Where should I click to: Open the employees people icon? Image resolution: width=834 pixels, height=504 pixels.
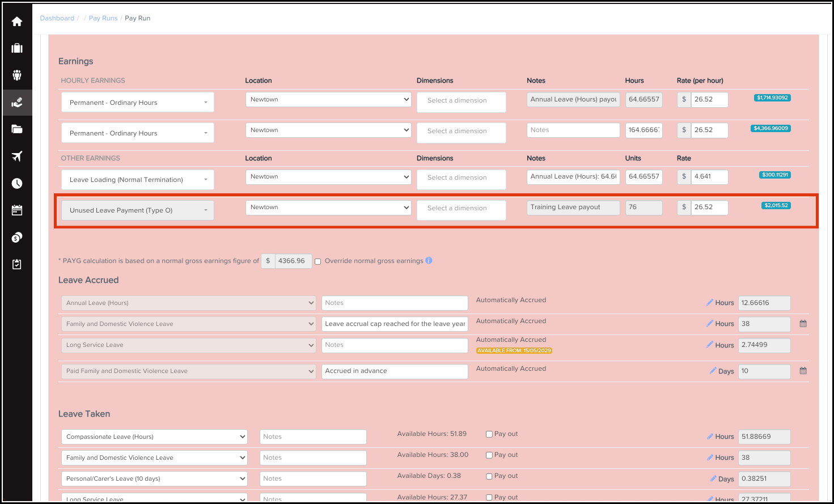click(17, 75)
